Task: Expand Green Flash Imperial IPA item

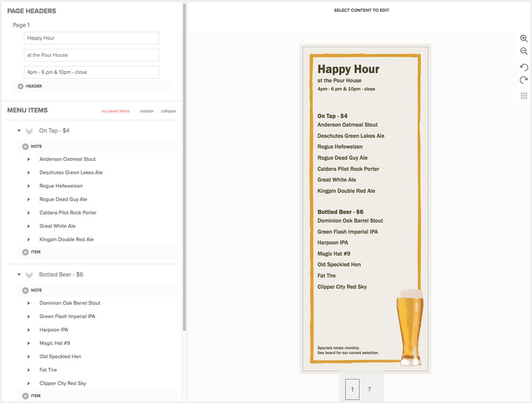Action: 29,316
